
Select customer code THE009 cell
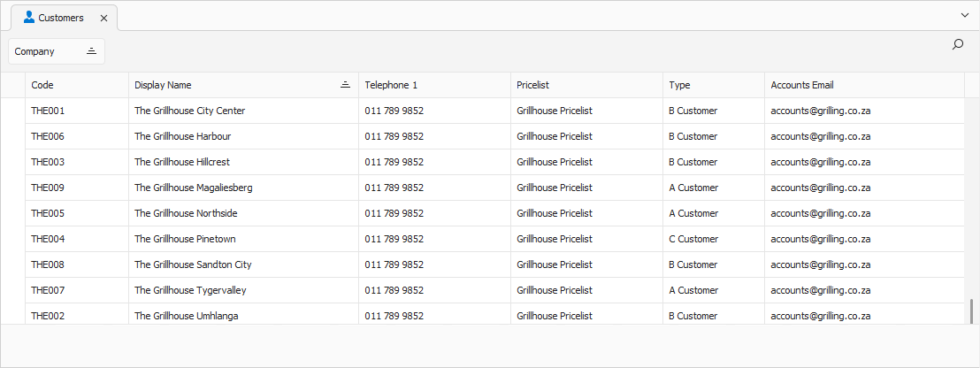(77, 188)
